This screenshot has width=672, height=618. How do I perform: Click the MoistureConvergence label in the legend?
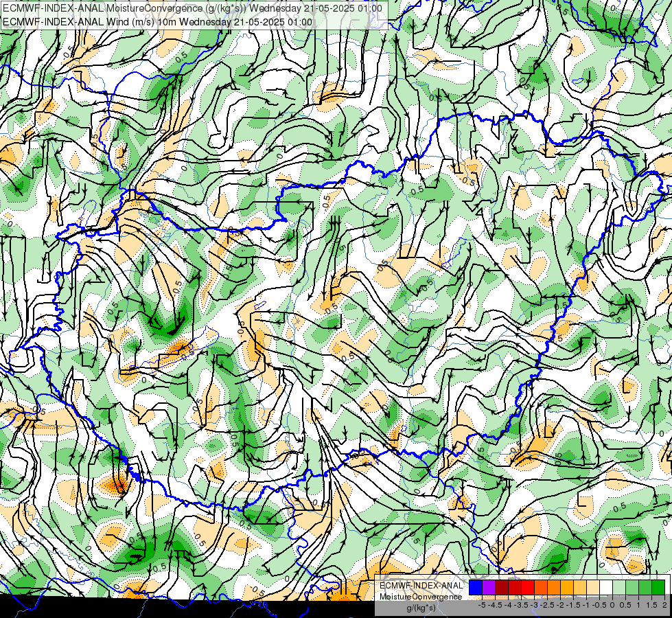[421, 597]
